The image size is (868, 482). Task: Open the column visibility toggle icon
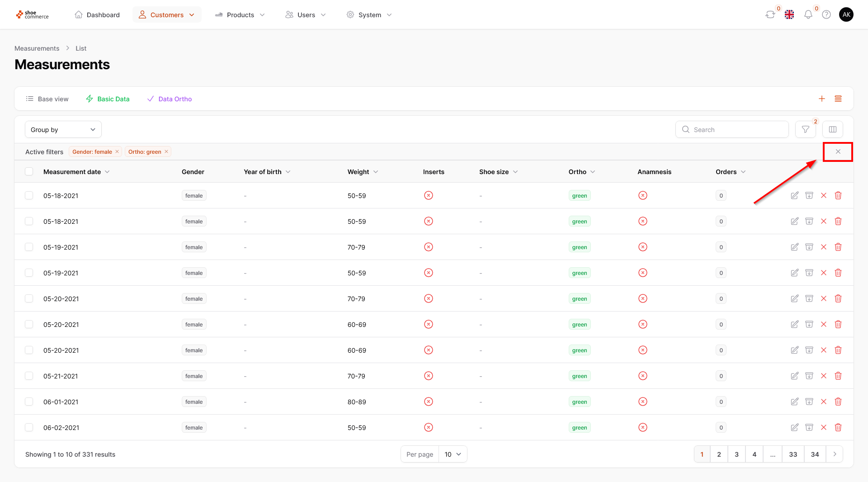coord(832,130)
